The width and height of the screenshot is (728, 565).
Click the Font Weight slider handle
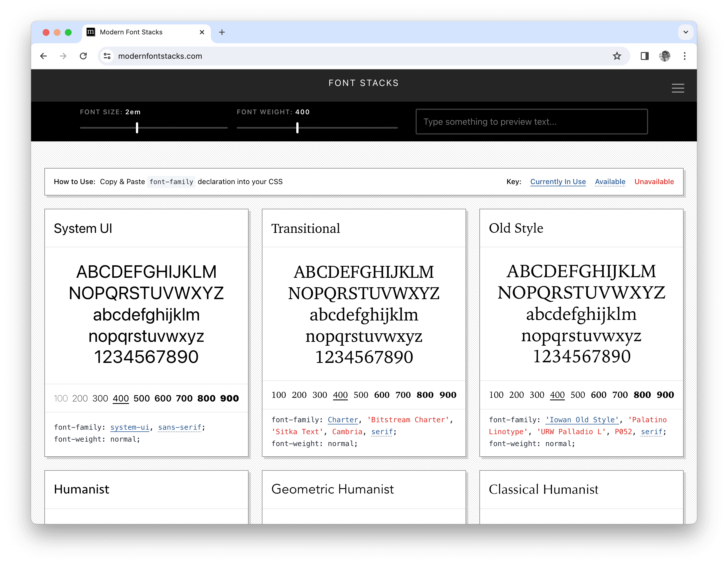coord(297,128)
